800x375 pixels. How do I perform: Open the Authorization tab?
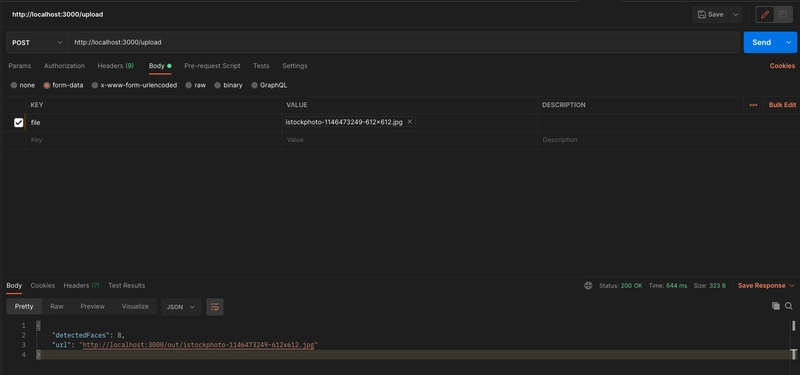pyautogui.click(x=64, y=66)
